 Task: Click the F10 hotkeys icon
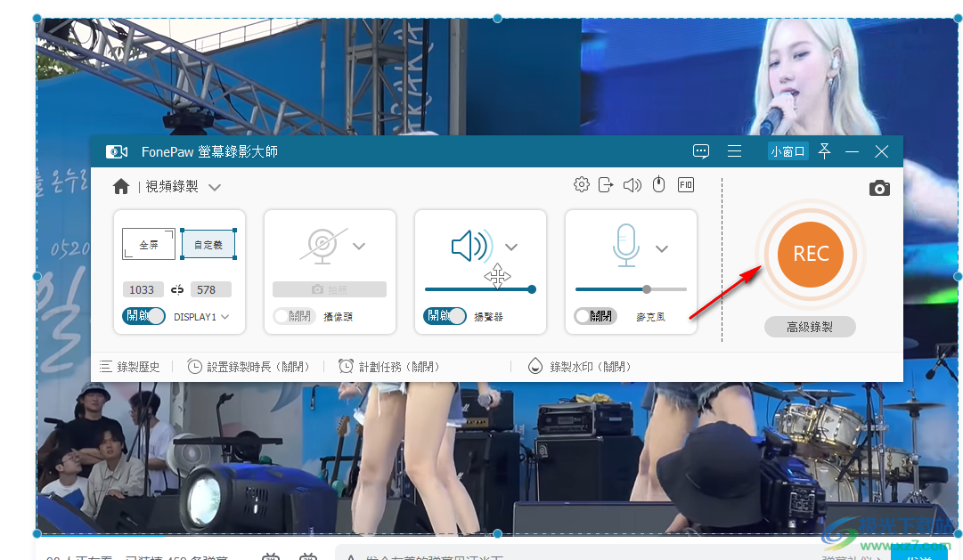(685, 184)
